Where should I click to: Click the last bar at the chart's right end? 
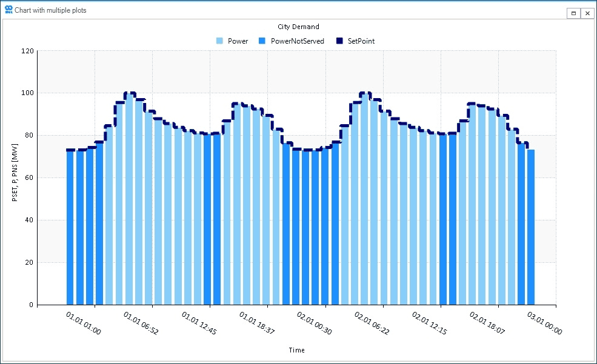click(x=531, y=227)
